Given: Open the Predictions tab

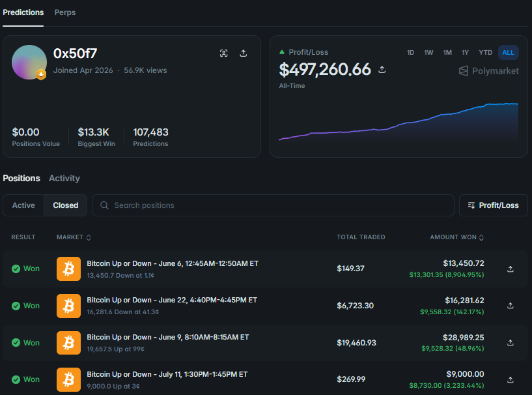Looking at the screenshot, I should (23, 12).
